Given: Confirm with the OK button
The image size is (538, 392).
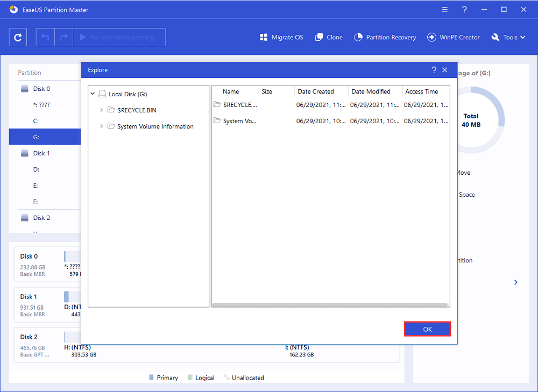Looking at the screenshot, I should point(427,329).
